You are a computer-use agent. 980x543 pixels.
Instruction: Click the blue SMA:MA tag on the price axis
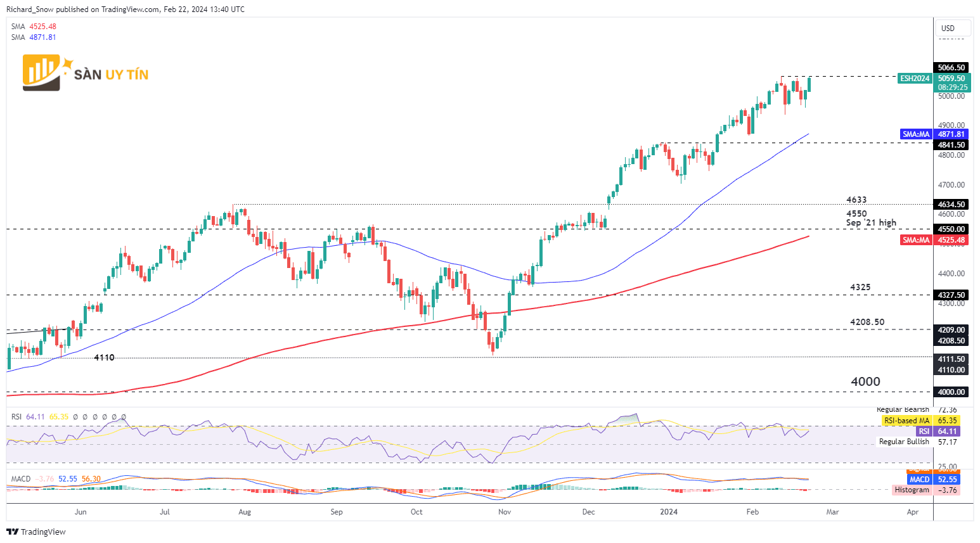pyautogui.click(x=916, y=134)
